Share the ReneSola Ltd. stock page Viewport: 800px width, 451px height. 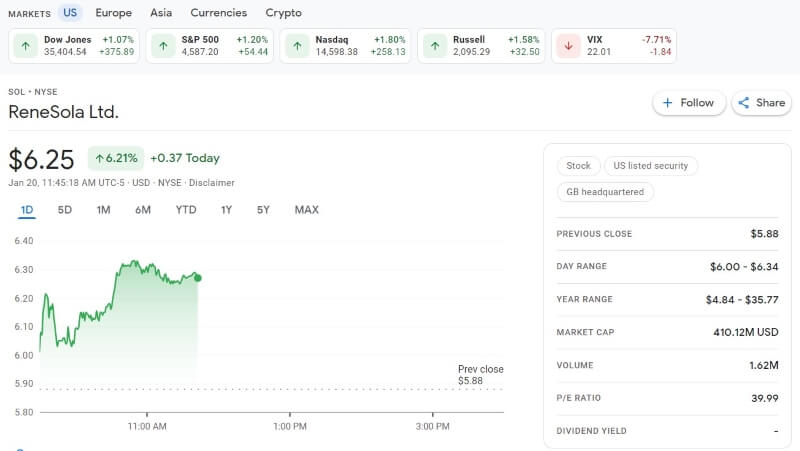(761, 103)
